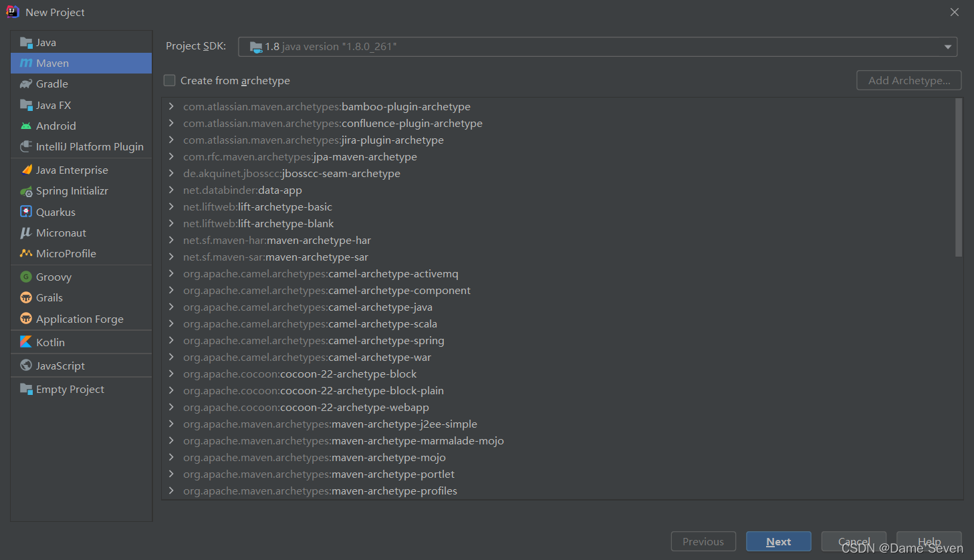Image resolution: width=974 pixels, height=560 pixels.
Task: Choose the Gradle elephant icon
Action: click(26, 84)
